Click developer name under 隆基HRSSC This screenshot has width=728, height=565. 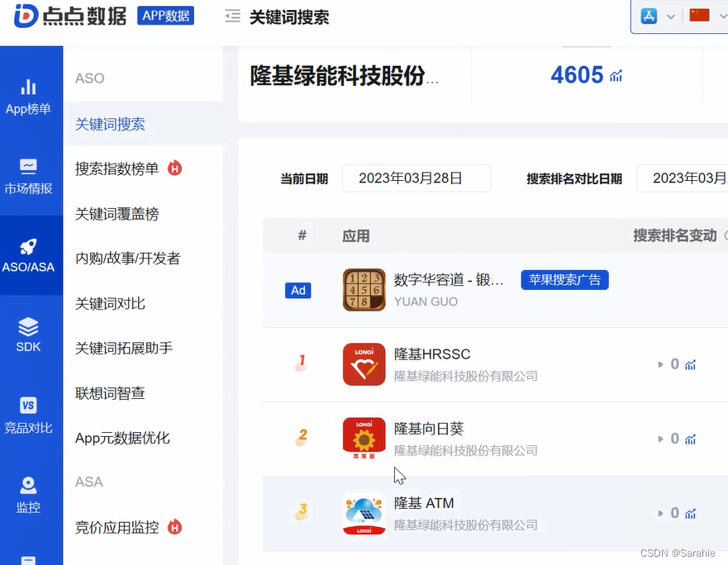(466, 376)
